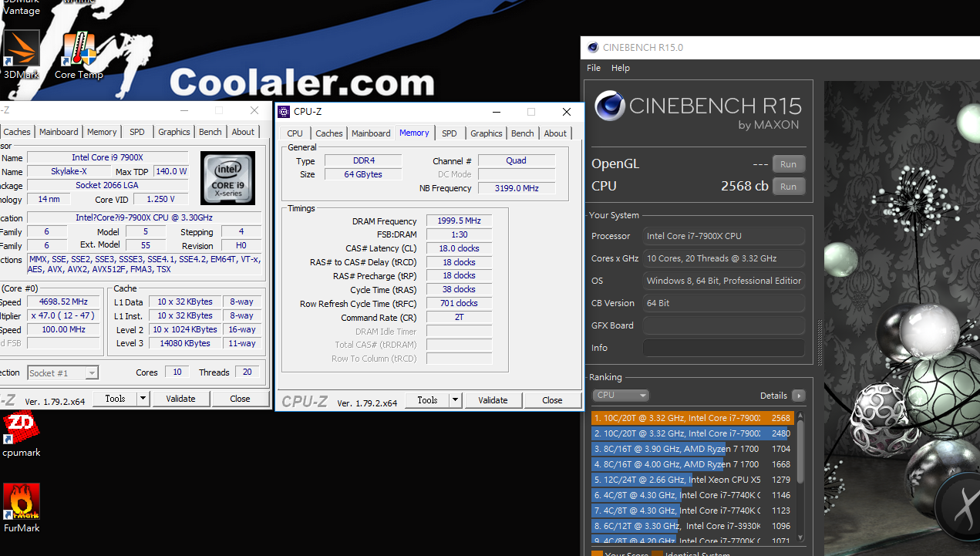Launch the Core Temp desktop icon
Image resolution: width=980 pixels, height=556 pixels.
coord(79,49)
